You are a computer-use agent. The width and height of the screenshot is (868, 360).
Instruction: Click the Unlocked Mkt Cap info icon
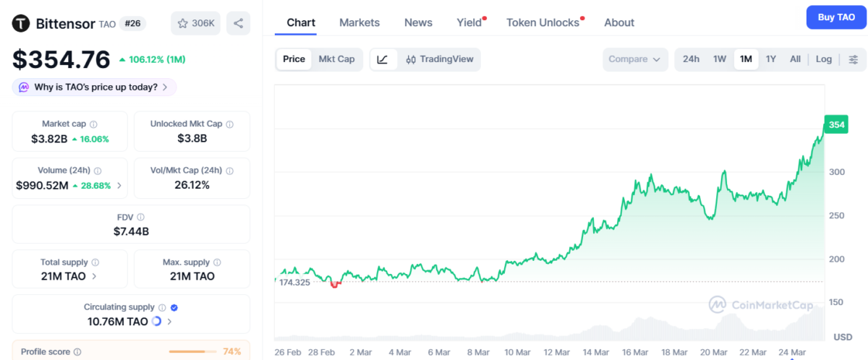click(x=230, y=124)
